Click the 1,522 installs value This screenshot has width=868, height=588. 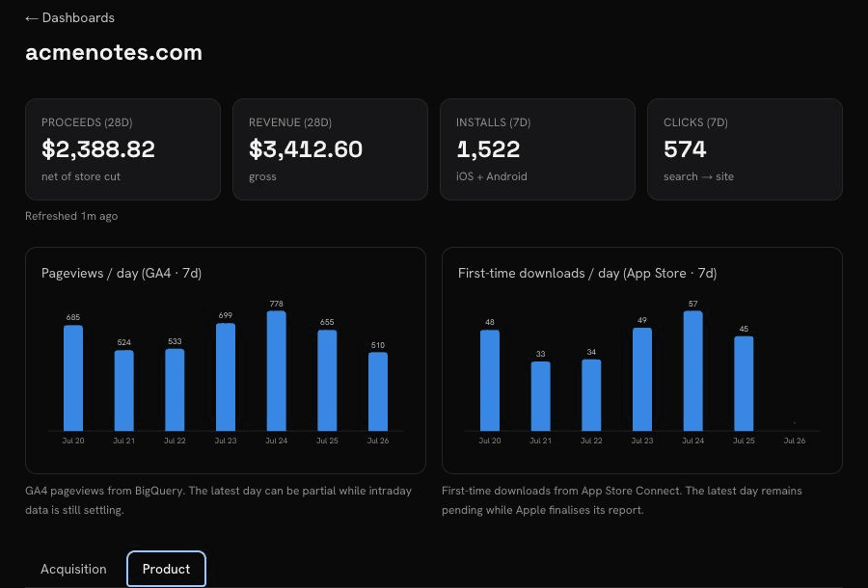click(x=488, y=149)
